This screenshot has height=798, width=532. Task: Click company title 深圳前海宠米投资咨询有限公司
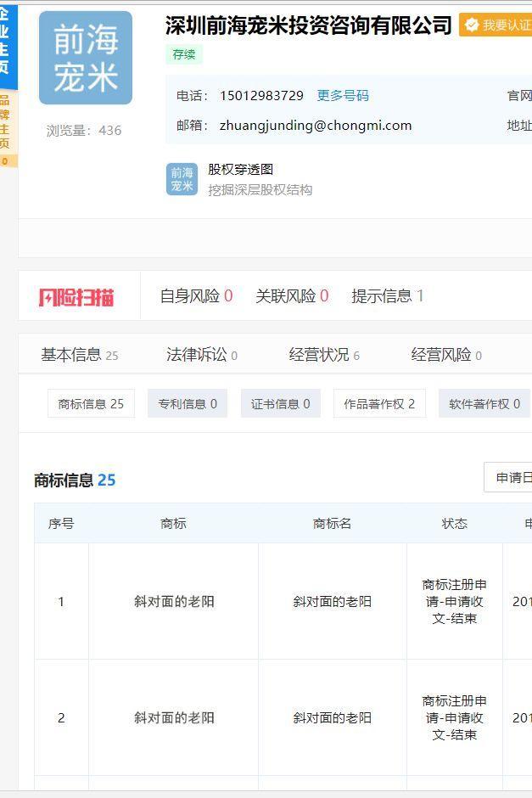coord(308,25)
